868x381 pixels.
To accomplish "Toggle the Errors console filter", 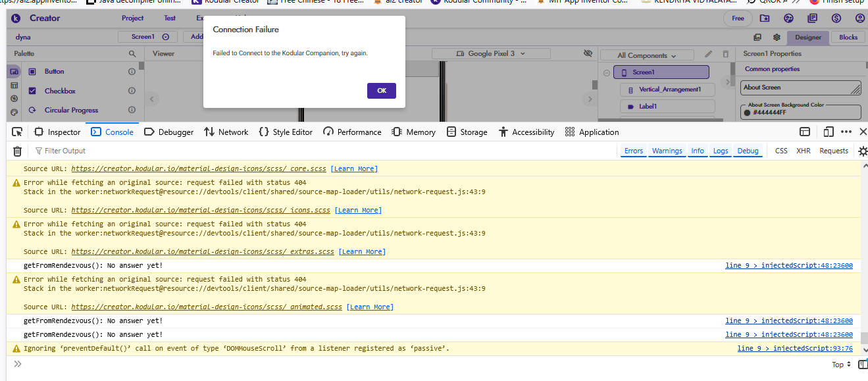I will 634,151.
